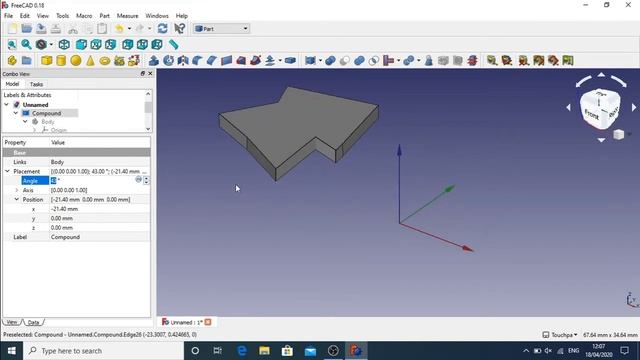
Task: Open Microsoft Edge from taskbar
Action: [x=242, y=351]
